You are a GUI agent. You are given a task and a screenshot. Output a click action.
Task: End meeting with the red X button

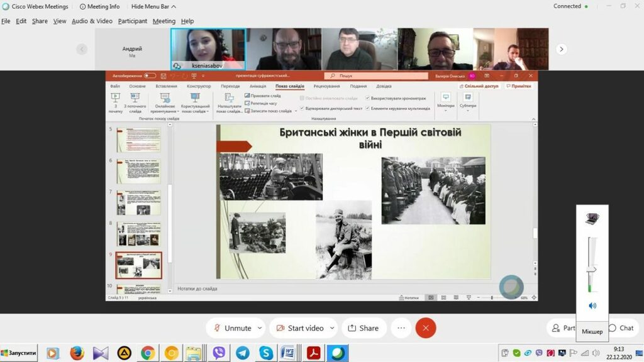click(x=426, y=328)
